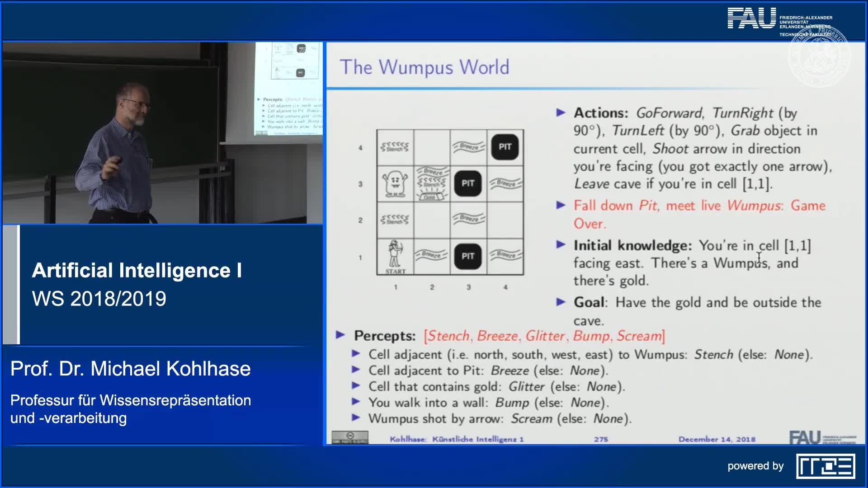Click the gold Glitter cell icon
Screen dimensions: 868x488
tap(432, 195)
